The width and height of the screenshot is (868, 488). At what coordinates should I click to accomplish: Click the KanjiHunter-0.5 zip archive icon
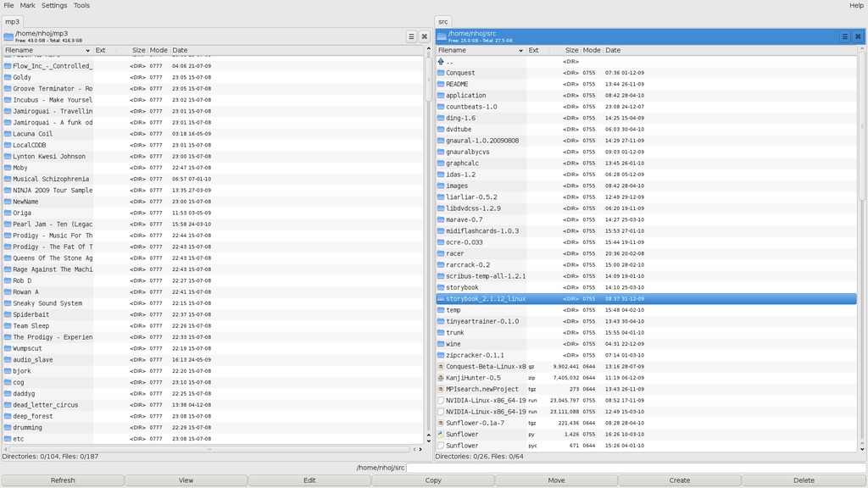(441, 378)
